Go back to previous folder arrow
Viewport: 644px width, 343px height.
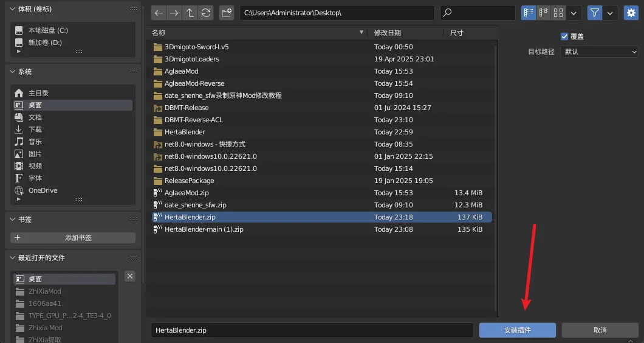coord(159,13)
